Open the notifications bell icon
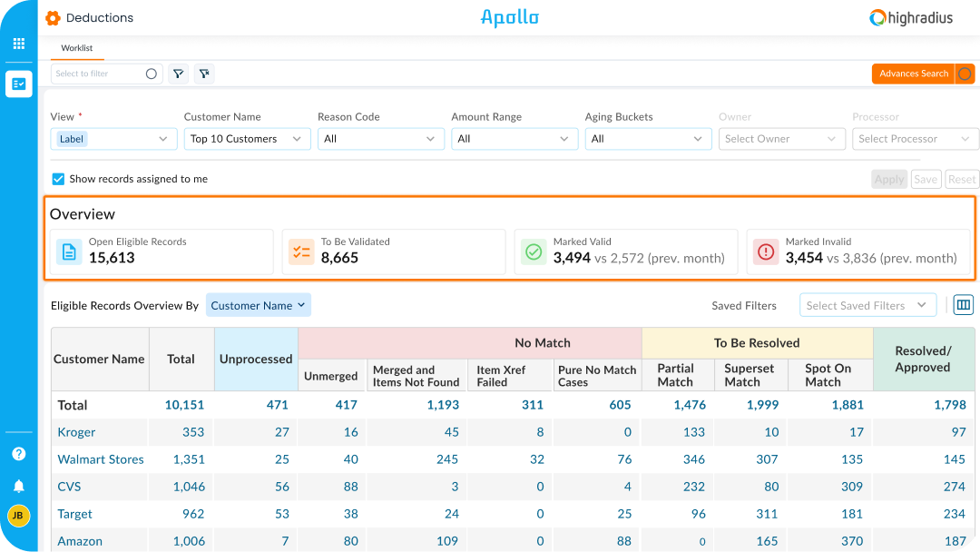The height and width of the screenshot is (552, 980). point(18,486)
